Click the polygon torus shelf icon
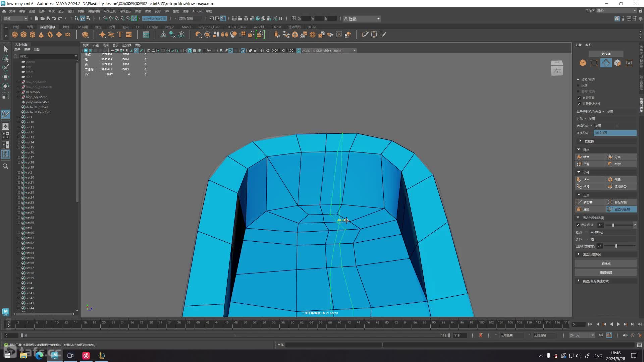This screenshot has height=362, width=644. click(x=50, y=35)
